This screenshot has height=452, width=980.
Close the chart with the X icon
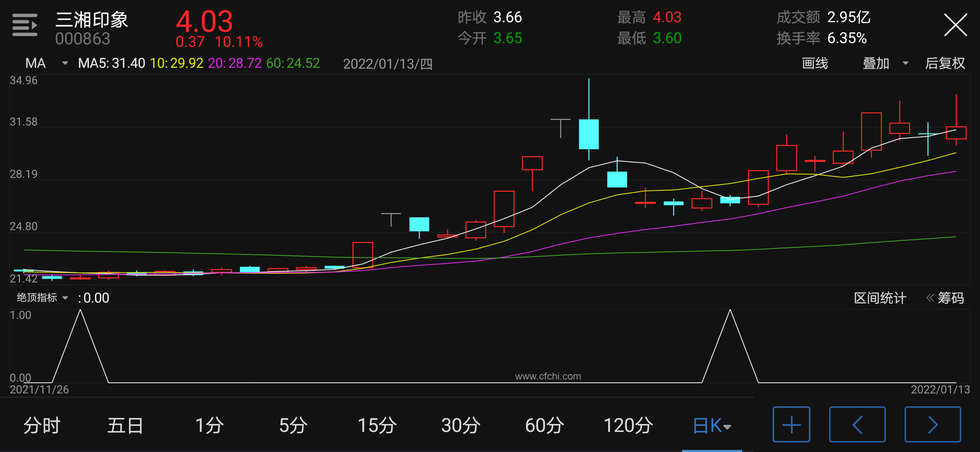[x=955, y=25]
